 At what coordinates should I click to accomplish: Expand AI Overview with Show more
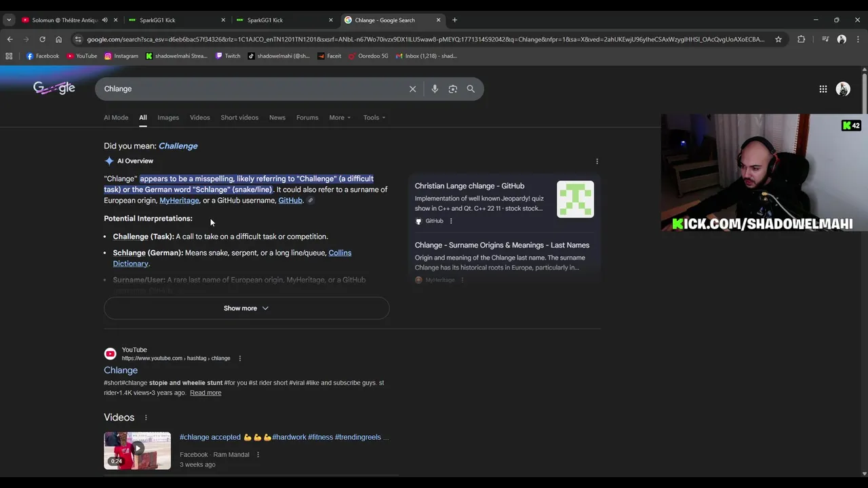(x=246, y=308)
